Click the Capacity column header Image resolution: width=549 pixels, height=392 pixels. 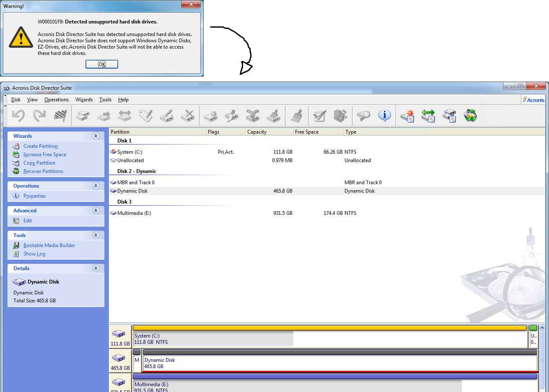point(257,132)
